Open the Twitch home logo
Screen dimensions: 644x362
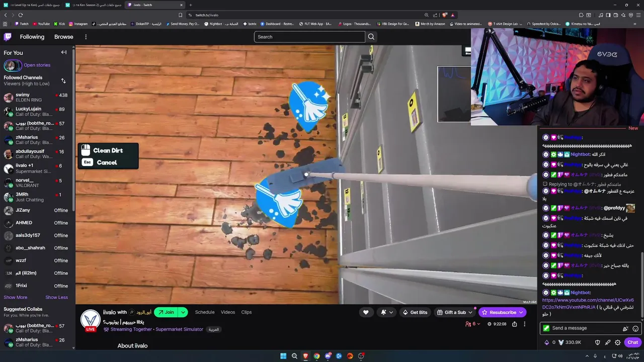tap(8, 37)
